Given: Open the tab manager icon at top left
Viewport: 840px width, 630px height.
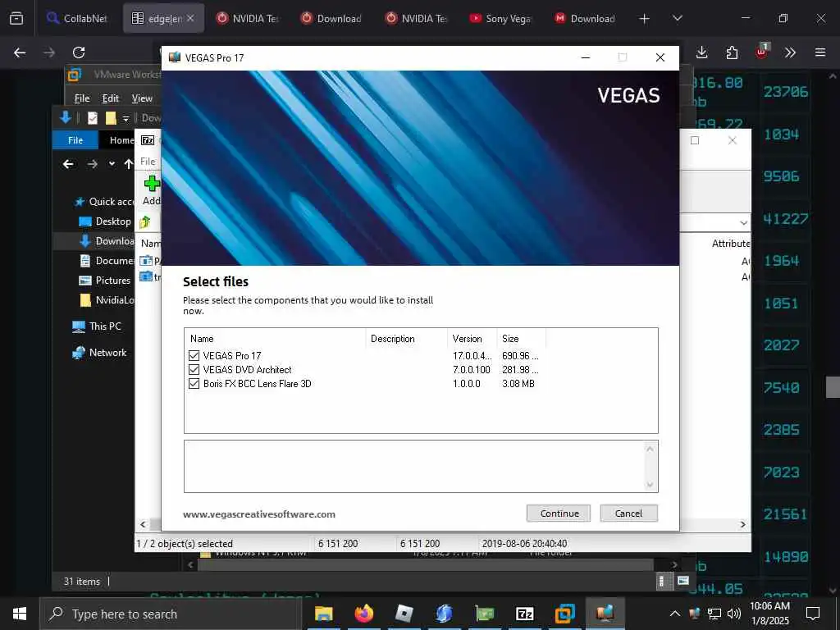Looking at the screenshot, I should coord(16,19).
